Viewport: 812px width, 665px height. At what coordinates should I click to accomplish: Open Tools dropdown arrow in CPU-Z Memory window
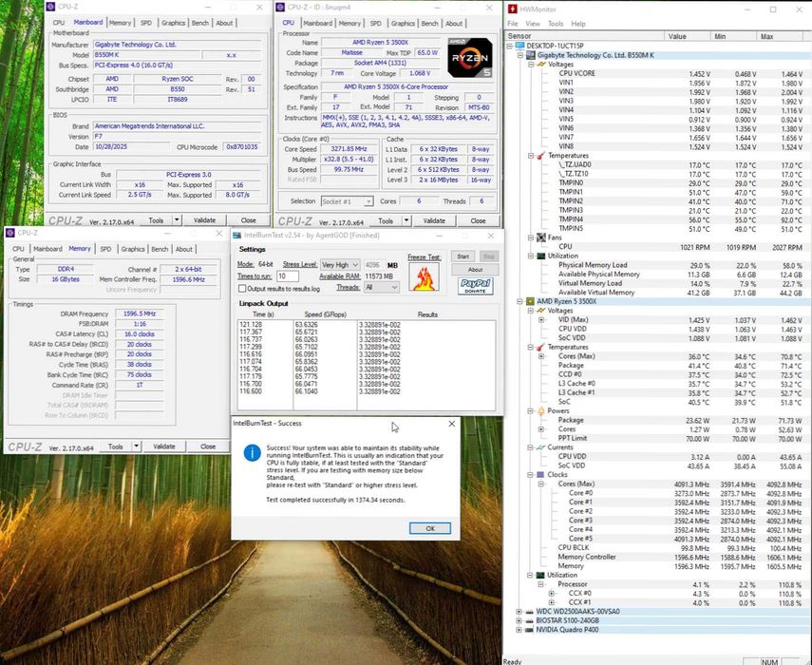click(x=136, y=446)
